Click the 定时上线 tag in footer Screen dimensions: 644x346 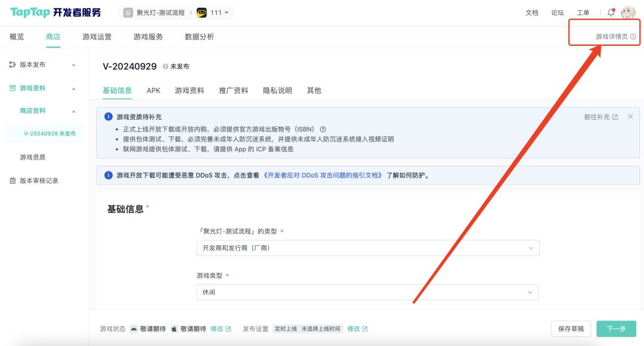click(286, 329)
